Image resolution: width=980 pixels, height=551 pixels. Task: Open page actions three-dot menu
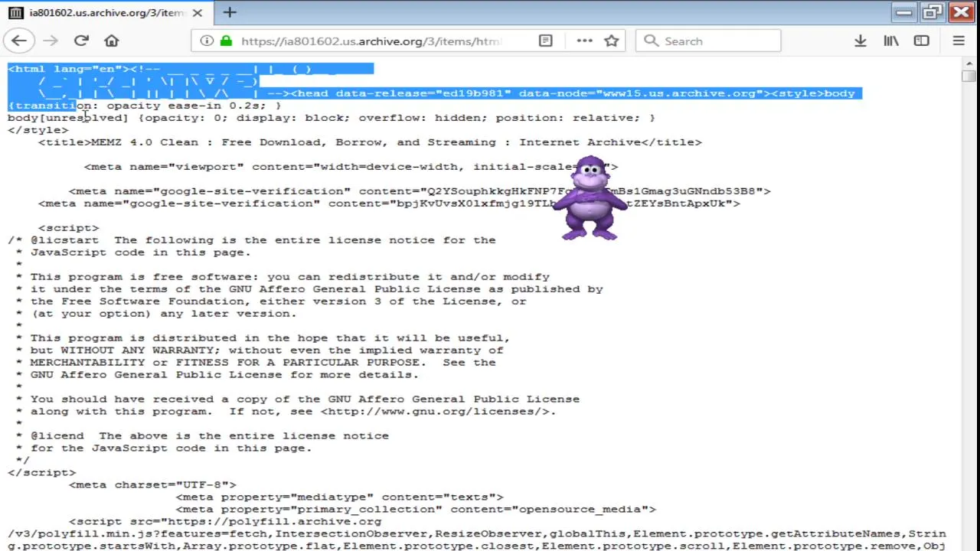coord(584,41)
